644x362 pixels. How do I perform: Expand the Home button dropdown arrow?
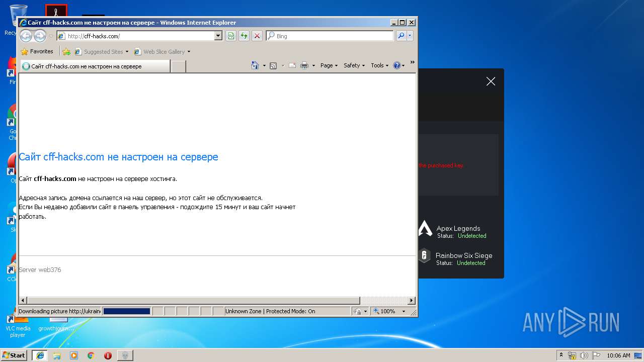coord(264,65)
